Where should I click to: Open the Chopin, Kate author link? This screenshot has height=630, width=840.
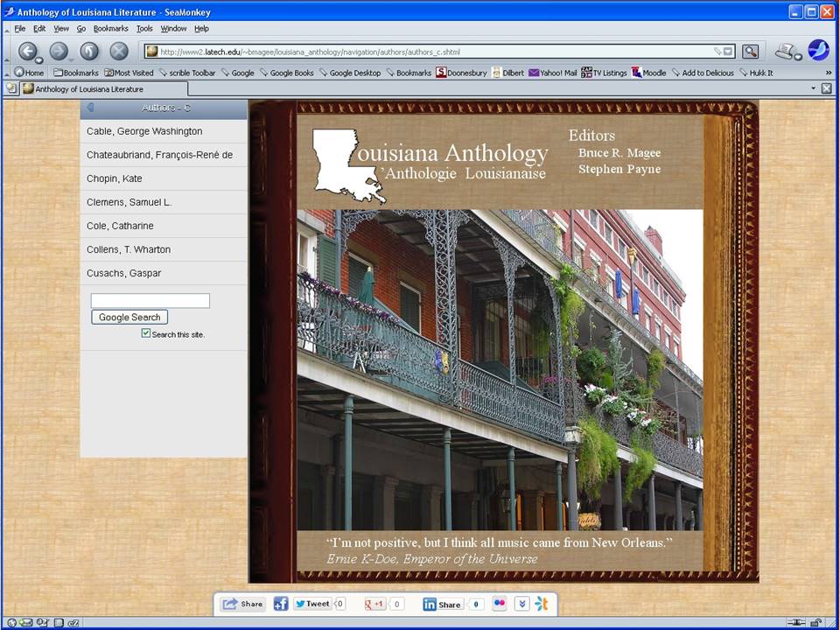point(115,178)
